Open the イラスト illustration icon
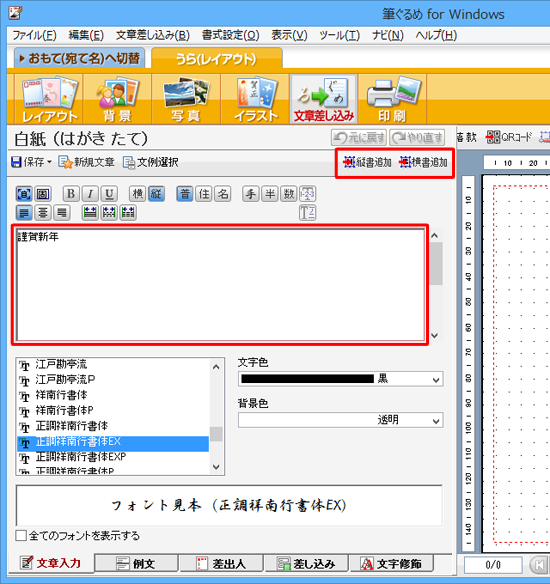 tap(255, 99)
